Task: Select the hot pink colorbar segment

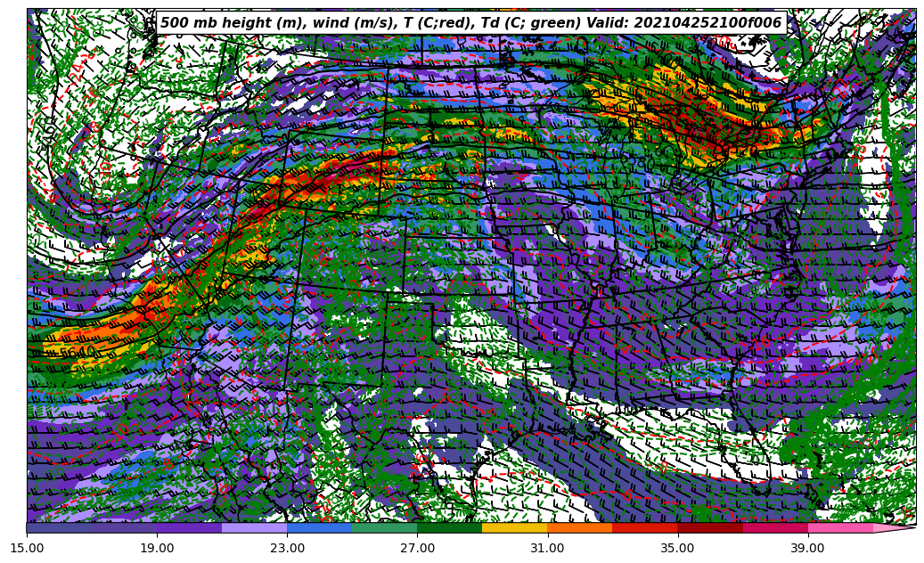Action: click(x=840, y=527)
